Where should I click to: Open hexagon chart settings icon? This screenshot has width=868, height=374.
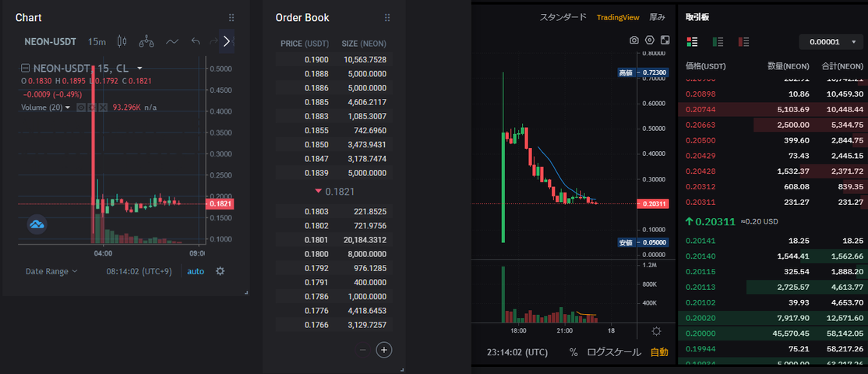[x=650, y=41]
